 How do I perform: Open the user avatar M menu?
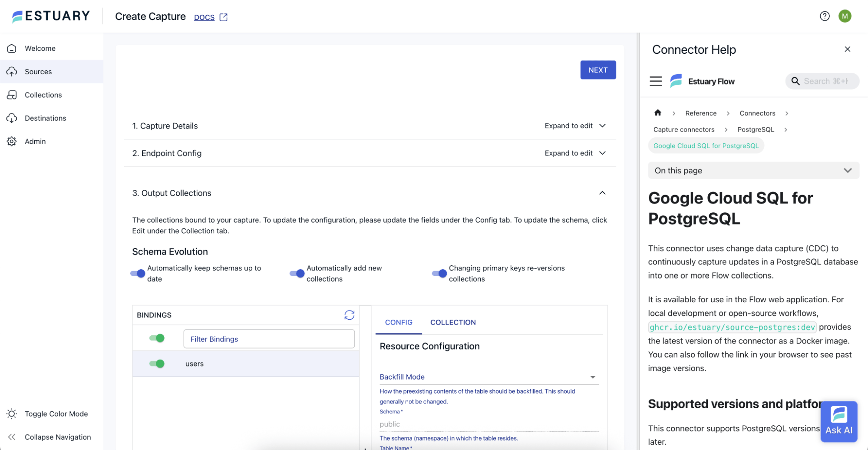(845, 16)
